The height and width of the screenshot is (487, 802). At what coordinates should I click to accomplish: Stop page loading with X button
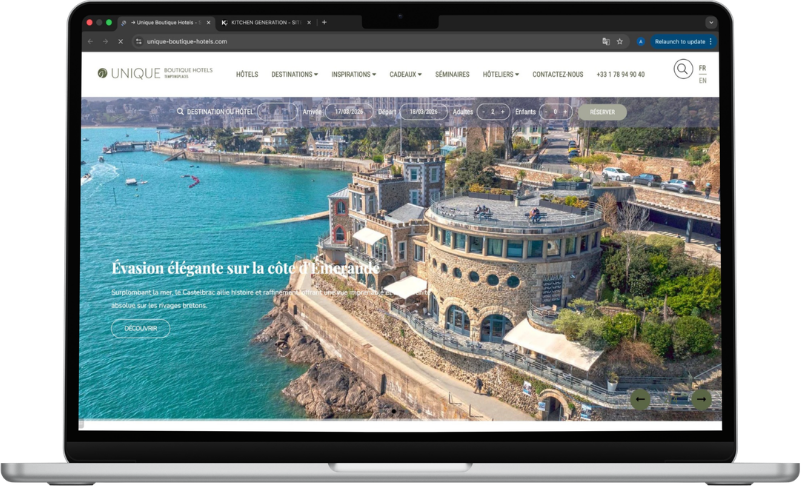pyautogui.click(x=119, y=41)
